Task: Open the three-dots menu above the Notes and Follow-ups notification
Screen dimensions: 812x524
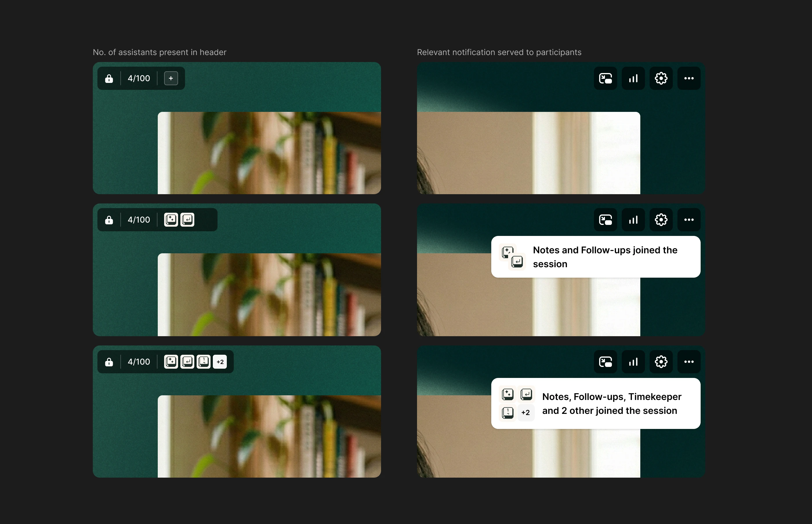Action: [x=689, y=220]
